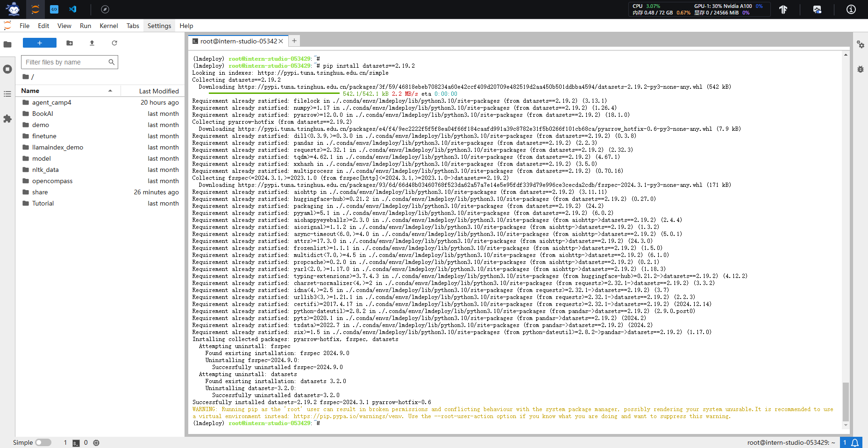This screenshot has height=448, width=868.
Task: Open extension manager puzzle icon
Action: [x=7, y=119]
